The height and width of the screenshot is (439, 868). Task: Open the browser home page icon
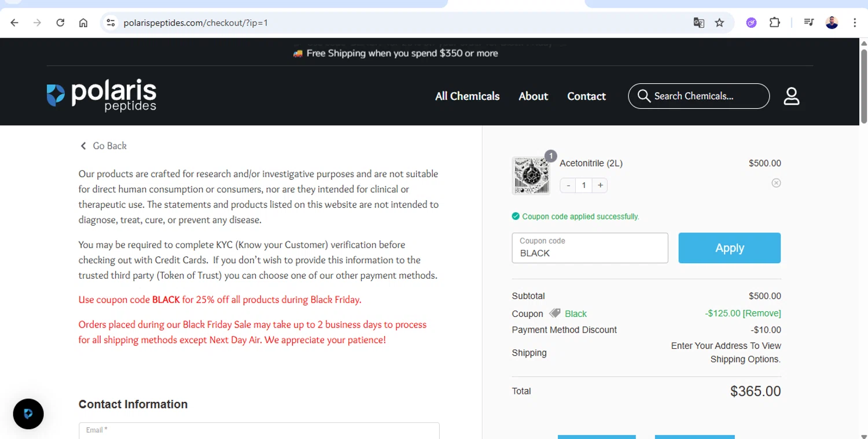point(83,23)
